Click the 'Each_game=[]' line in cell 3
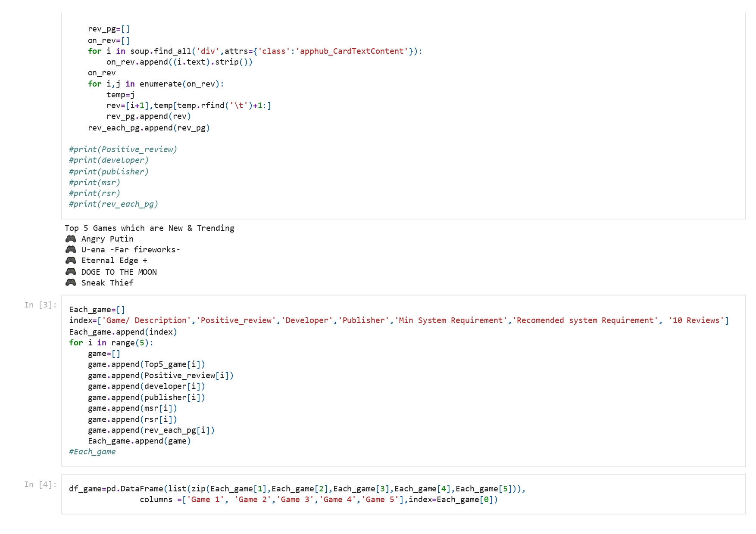 tap(97, 310)
